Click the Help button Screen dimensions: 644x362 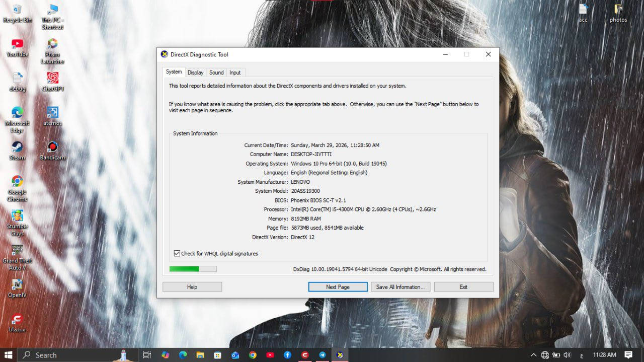(x=192, y=287)
